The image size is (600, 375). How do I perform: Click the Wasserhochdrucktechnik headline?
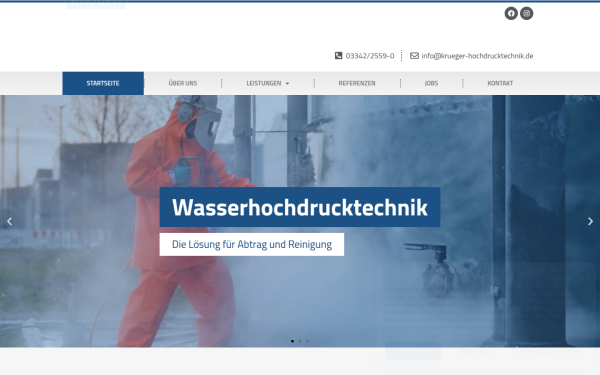(x=300, y=207)
